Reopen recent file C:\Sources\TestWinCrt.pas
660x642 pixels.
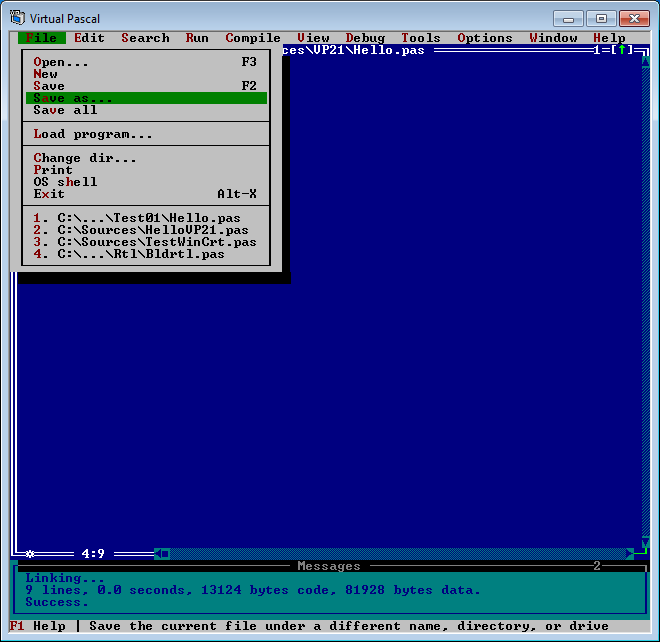[145, 242]
